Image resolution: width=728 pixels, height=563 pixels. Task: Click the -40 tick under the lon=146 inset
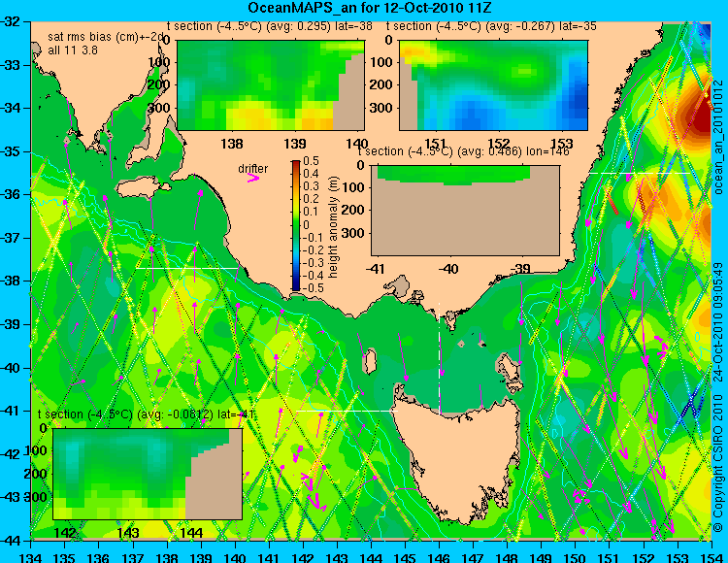pos(449,268)
